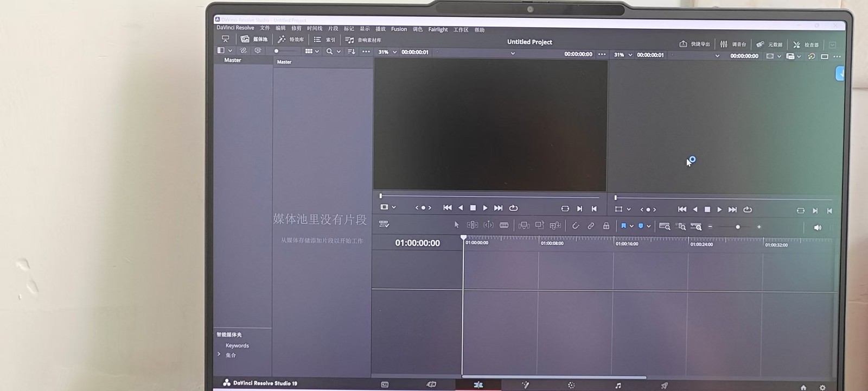This screenshot has width=868, height=391.
Task: Select the Blade edit mode tool
Action: tap(504, 225)
